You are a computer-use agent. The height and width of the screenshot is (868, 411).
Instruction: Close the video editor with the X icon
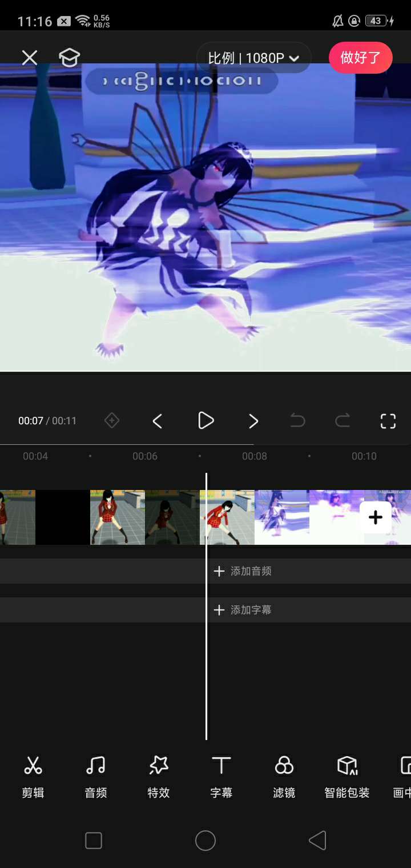[30, 58]
